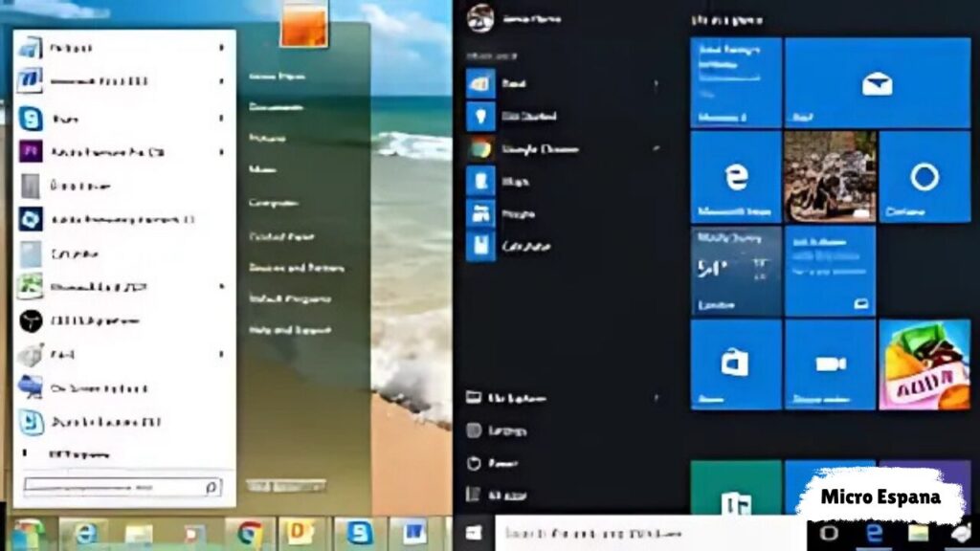Open the Microsoft Edge tile
This screenshot has width=980, height=551.
click(736, 177)
